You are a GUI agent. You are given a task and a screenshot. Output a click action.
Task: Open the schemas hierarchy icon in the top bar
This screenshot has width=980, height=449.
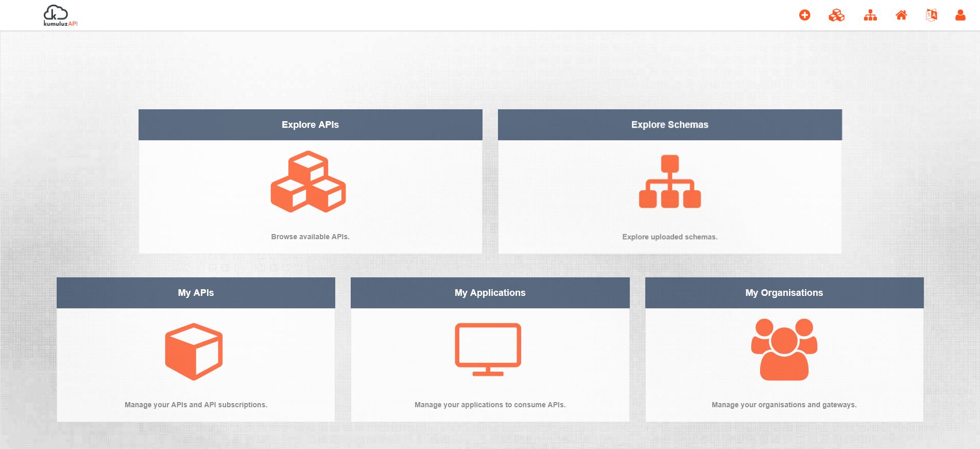coord(870,15)
